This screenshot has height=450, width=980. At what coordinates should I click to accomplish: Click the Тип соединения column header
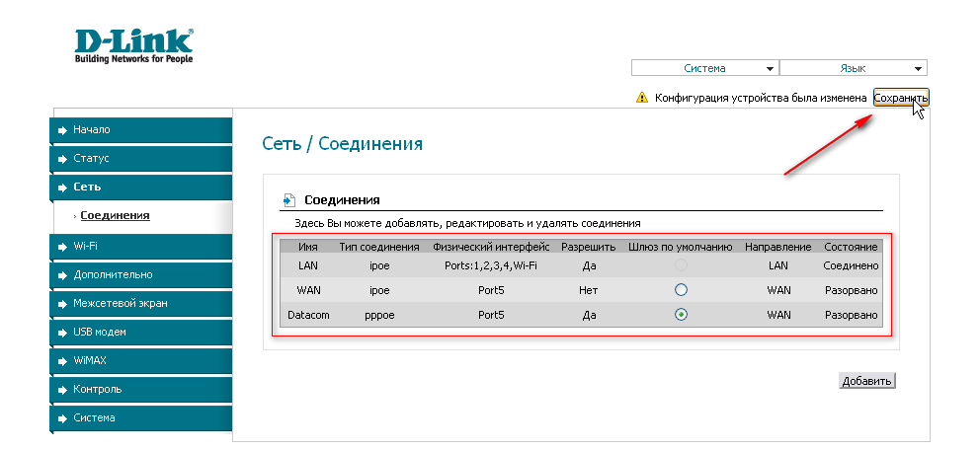coord(379,247)
